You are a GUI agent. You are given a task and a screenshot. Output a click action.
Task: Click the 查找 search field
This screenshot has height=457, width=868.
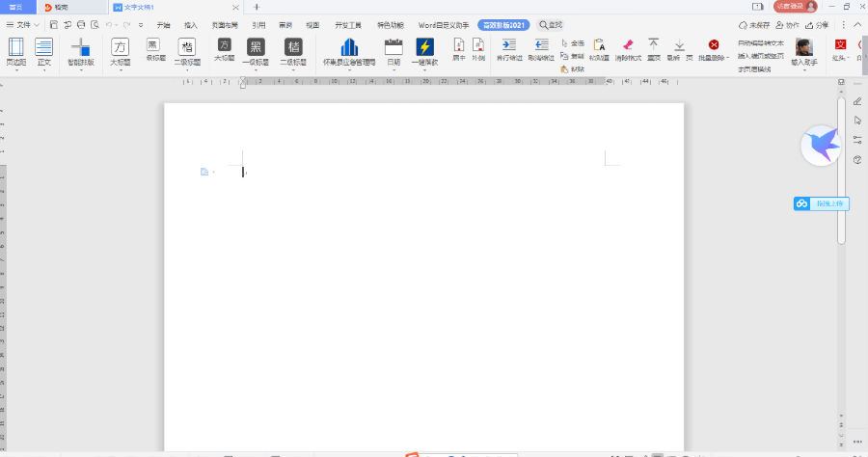pos(552,23)
